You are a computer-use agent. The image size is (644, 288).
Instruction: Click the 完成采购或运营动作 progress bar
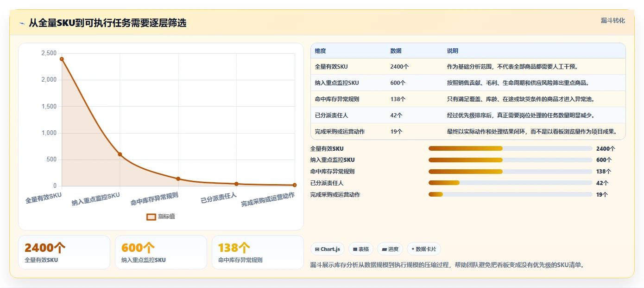click(511, 195)
